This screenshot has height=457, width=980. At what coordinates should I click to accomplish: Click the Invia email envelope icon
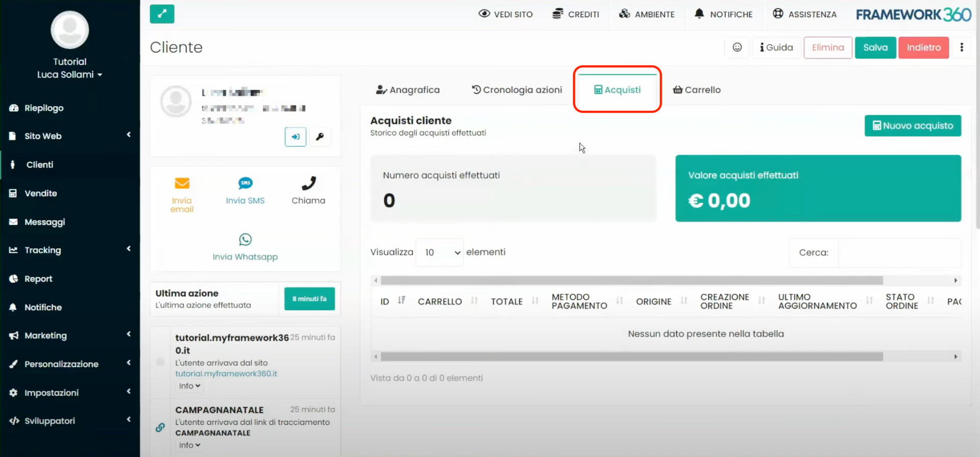[182, 184]
